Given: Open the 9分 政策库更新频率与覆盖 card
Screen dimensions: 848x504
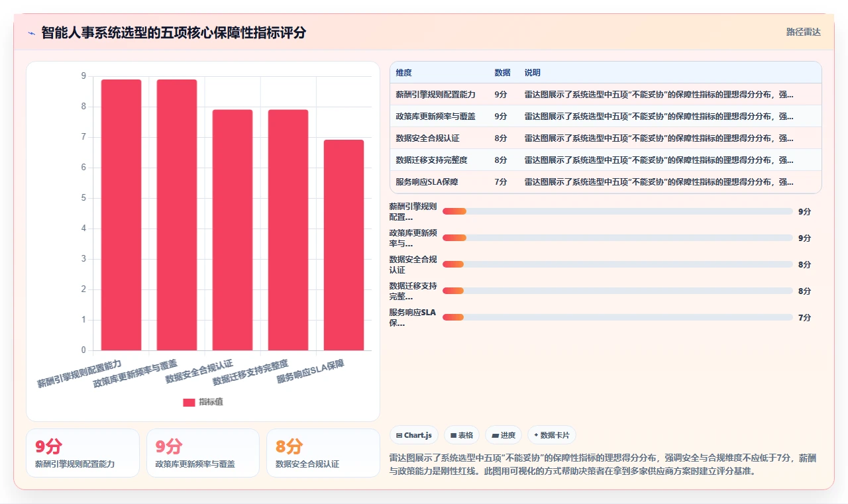Looking at the screenshot, I should (203, 453).
